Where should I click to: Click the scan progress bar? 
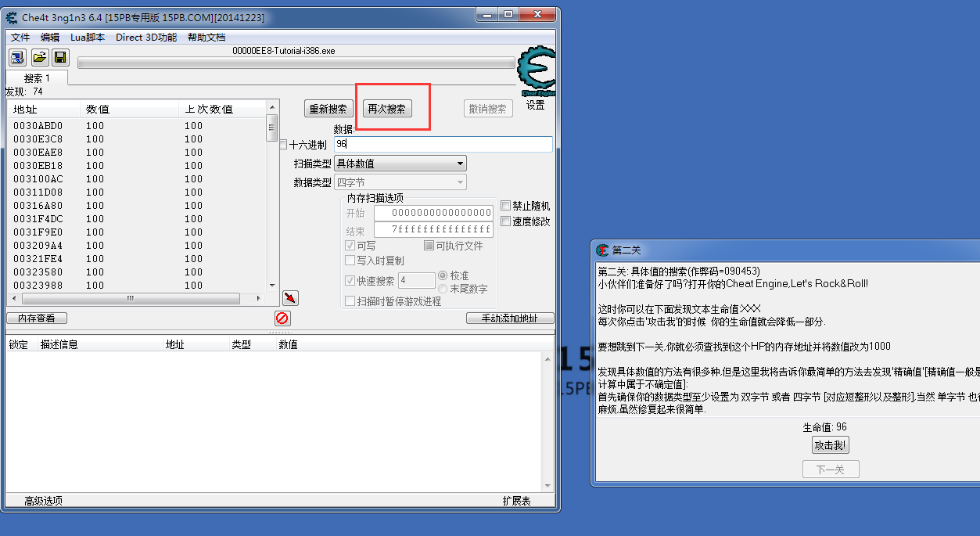[296, 63]
